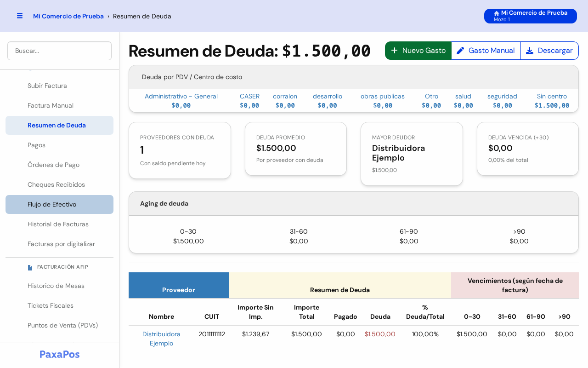The image size is (588, 368).
Task: Click the Deuda Vencida (+30) card
Action: click(x=528, y=149)
